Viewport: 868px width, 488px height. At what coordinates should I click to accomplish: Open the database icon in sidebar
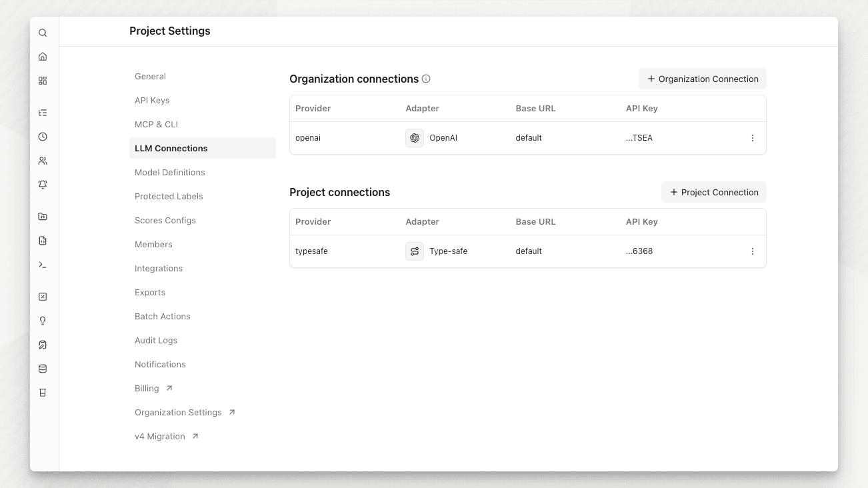tap(43, 369)
